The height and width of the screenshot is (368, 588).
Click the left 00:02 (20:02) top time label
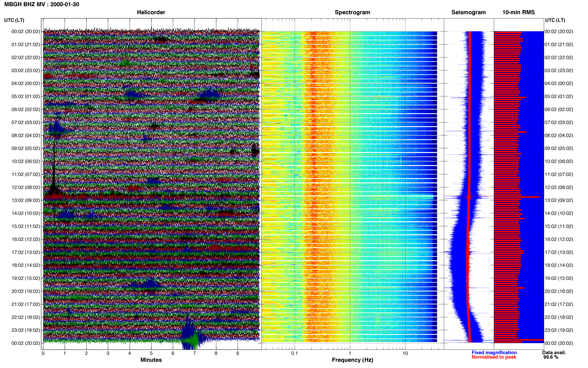point(26,31)
